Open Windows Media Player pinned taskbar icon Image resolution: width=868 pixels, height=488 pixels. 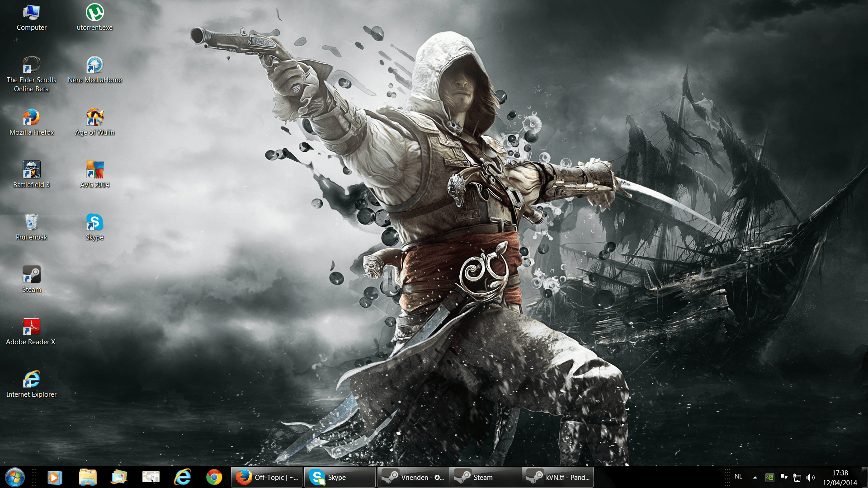[x=54, y=477]
